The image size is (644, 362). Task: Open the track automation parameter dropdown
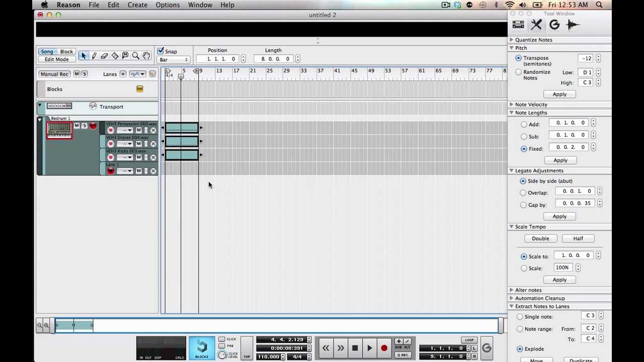tap(137, 74)
